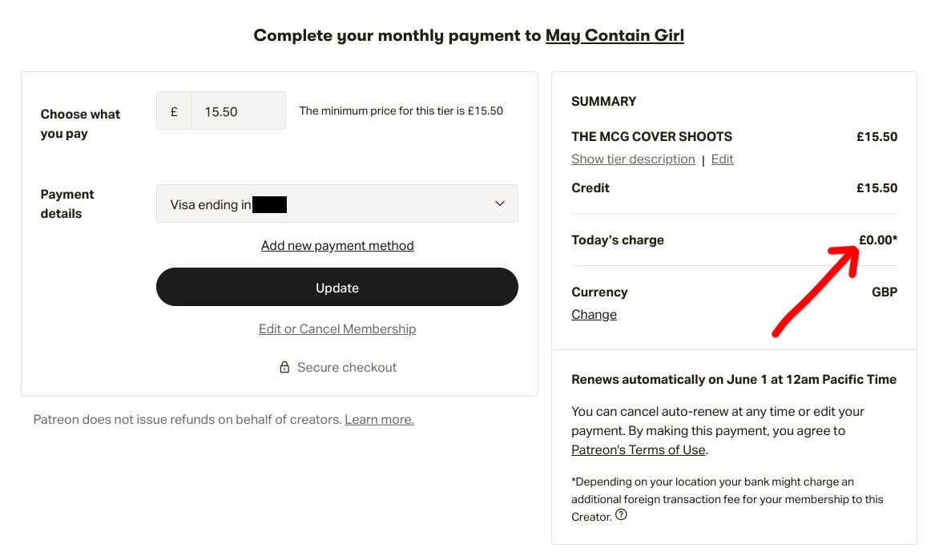The height and width of the screenshot is (560, 939).
Task: Open Add new payment method link
Action: tap(337, 246)
